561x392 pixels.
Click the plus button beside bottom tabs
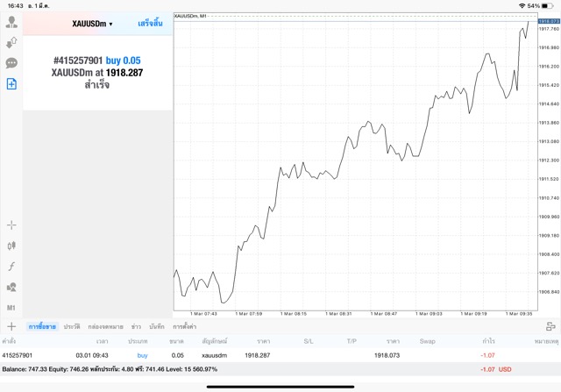[11, 326]
